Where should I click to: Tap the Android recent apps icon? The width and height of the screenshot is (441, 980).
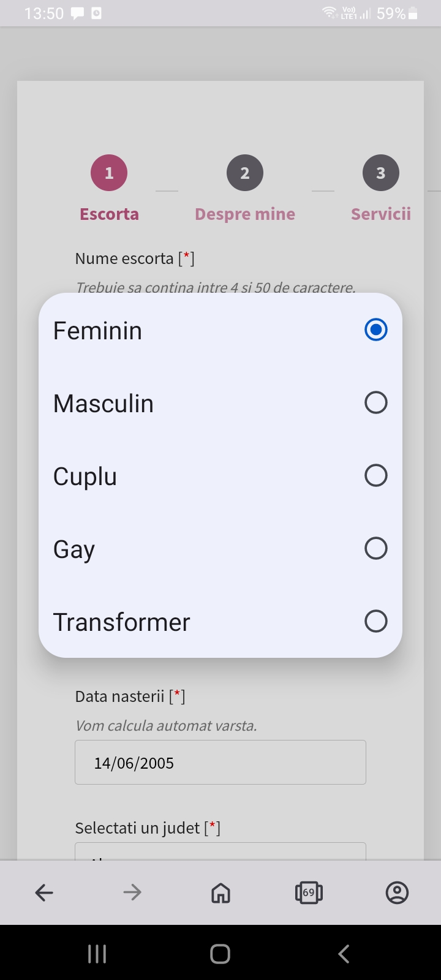97,954
